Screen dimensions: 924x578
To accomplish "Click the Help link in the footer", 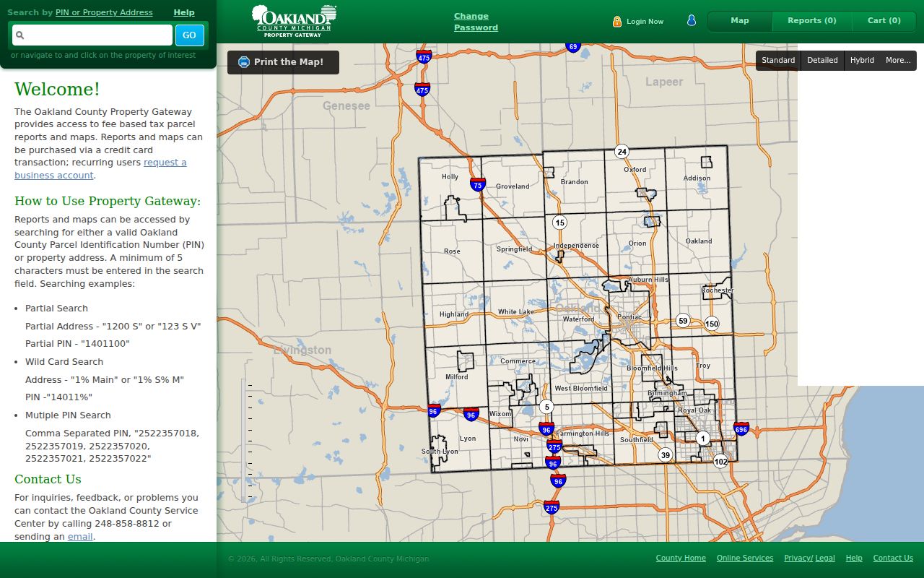I will point(854,558).
